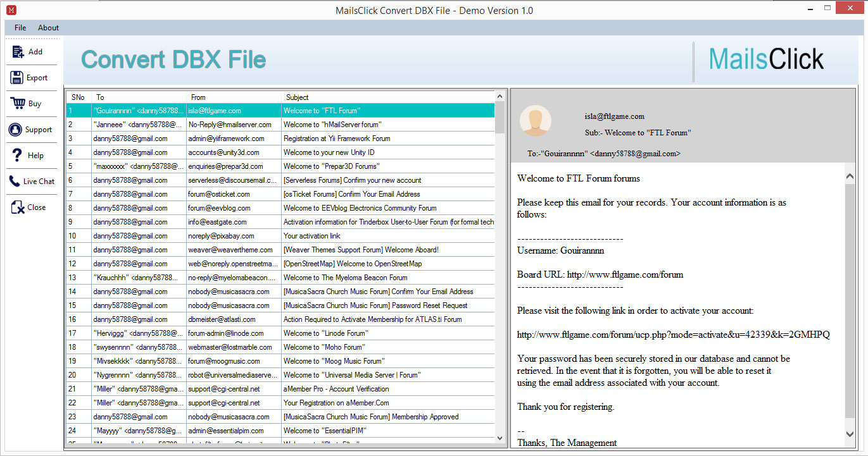
Task: Select the MusicaSacra 'Confirm Your Email Address' email
Action: (x=280, y=292)
